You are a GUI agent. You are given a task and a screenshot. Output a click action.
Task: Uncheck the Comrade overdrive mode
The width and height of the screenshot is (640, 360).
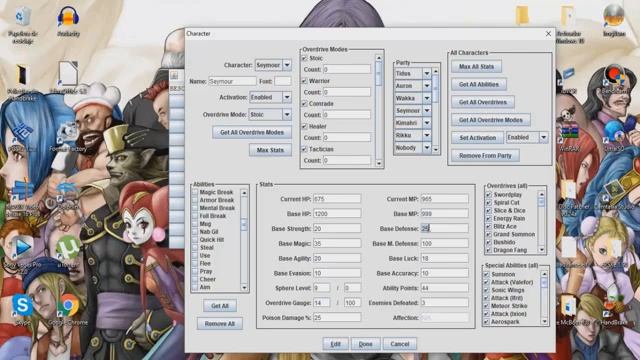tap(304, 104)
